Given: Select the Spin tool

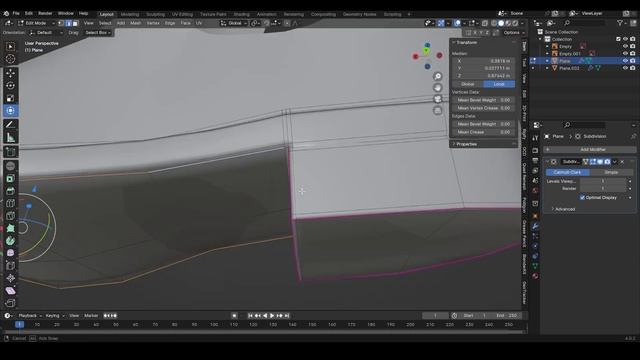Looking at the screenshot, I should (x=11, y=241).
